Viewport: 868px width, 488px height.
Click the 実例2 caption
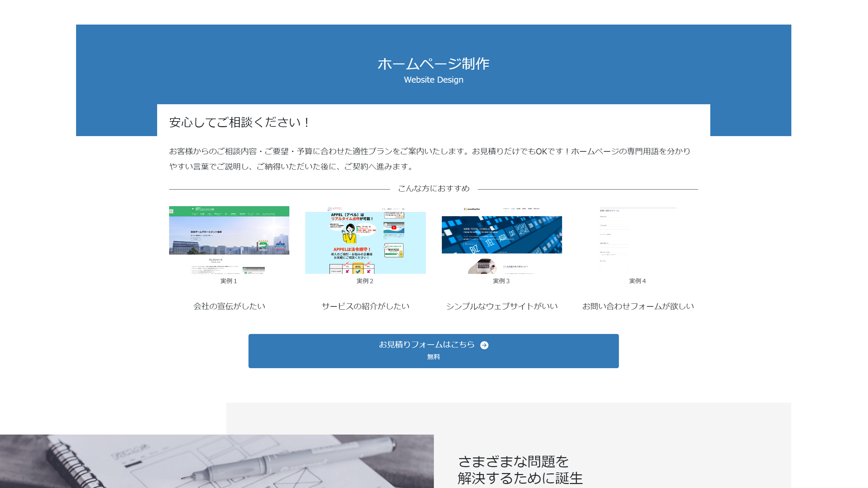[x=365, y=281]
